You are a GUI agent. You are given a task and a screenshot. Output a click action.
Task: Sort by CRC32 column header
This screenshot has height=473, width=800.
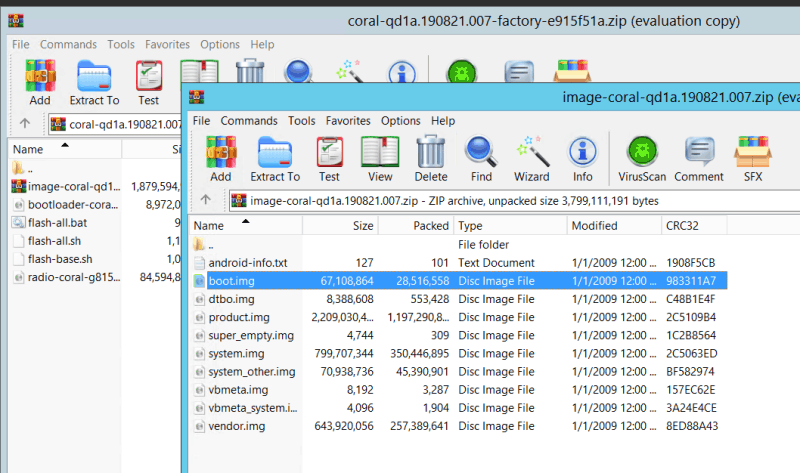click(x=694, y=226)
